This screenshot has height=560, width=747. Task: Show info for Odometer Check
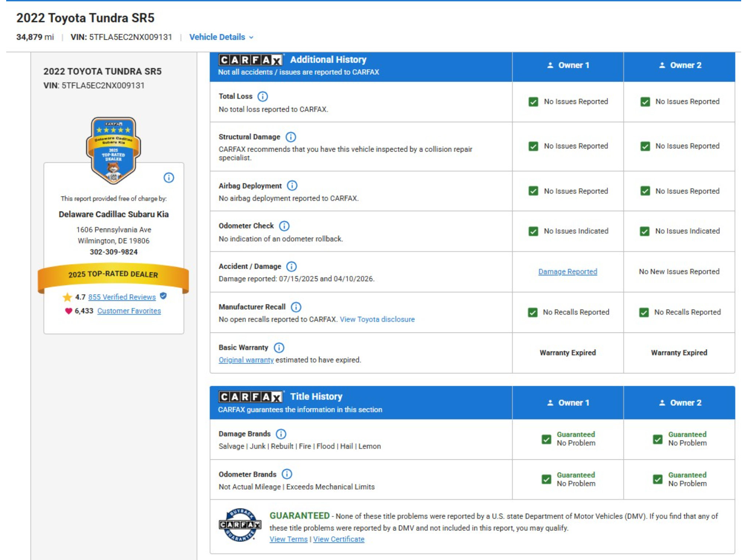284,226
